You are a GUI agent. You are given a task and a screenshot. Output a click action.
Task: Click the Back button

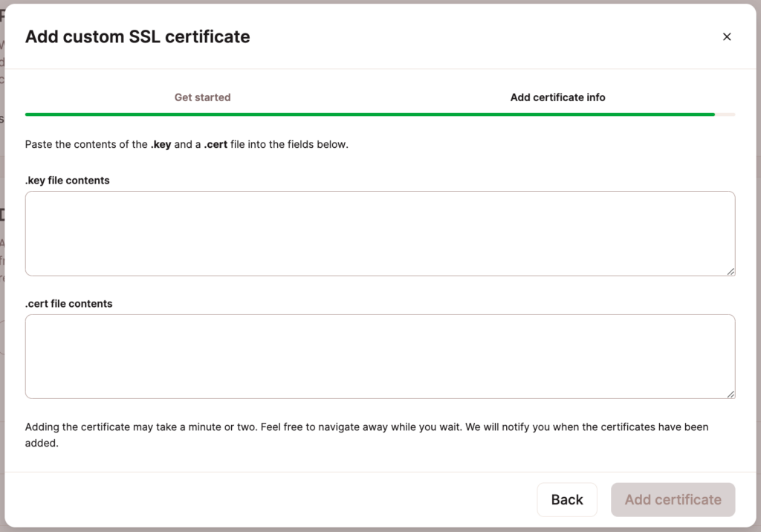567,499
